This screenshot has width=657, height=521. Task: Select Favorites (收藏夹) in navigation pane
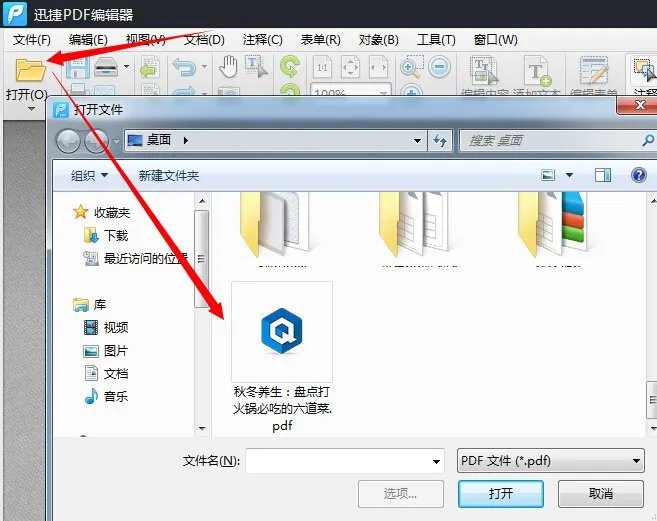click(x=101, y=213)
